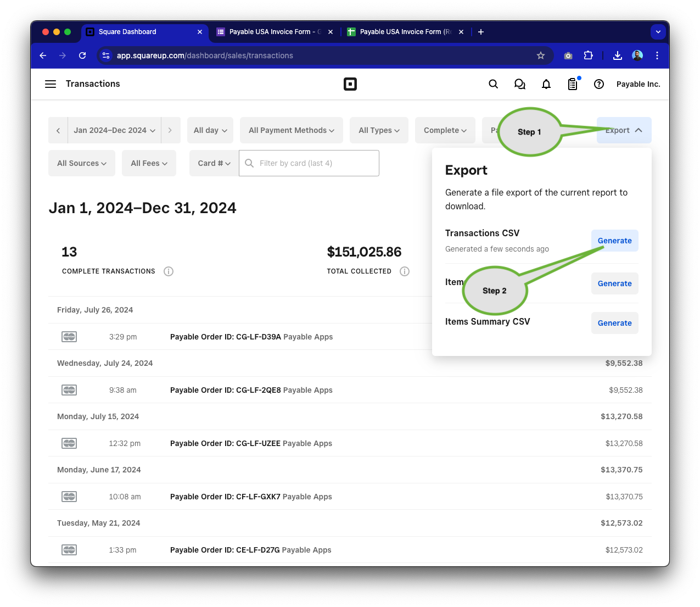Open the search tool
Image resolution: width=700 pixels, height=607 pixels.
point(493,83)
